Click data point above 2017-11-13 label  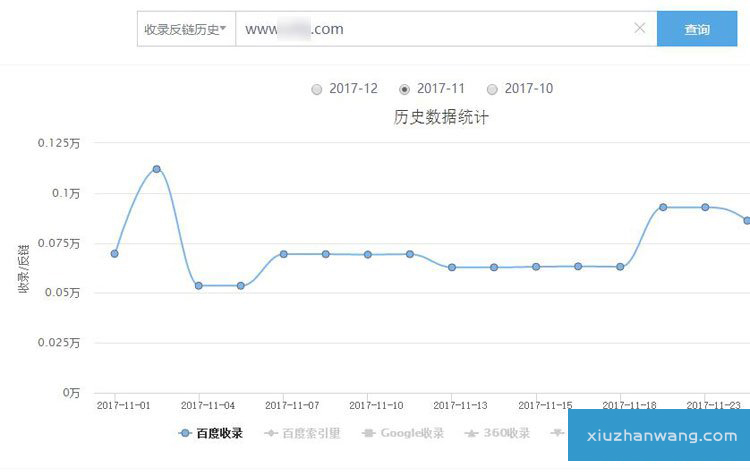(x=452, y=267)
